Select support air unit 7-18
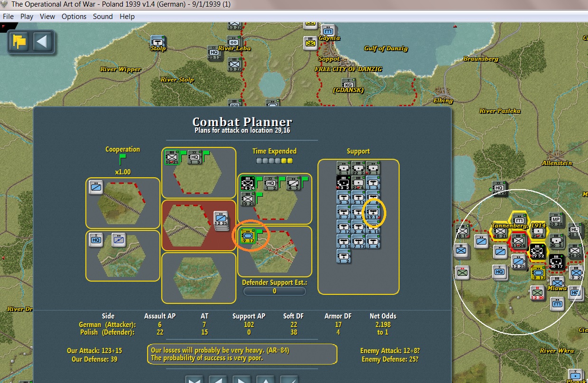The width and height of the screenshot is (588, 383). click(x=344, y=241)
